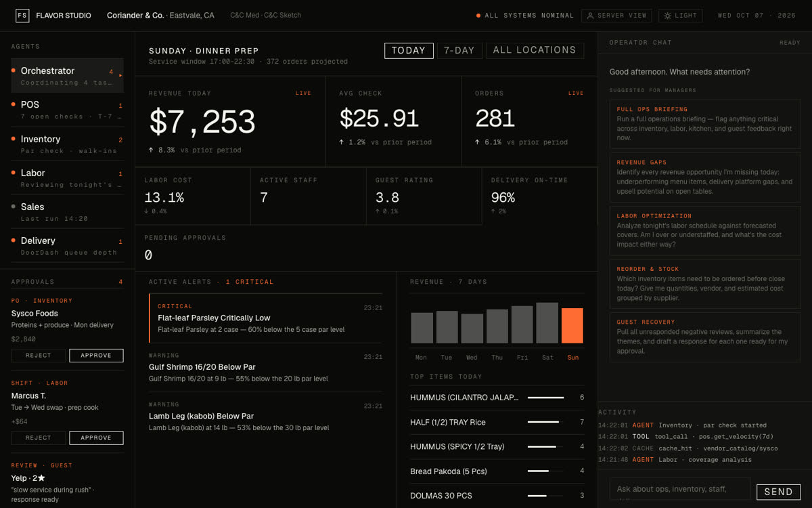This screenshot has height=508, width=812.
Task: Switch to Server View
Action: point(616,16)
